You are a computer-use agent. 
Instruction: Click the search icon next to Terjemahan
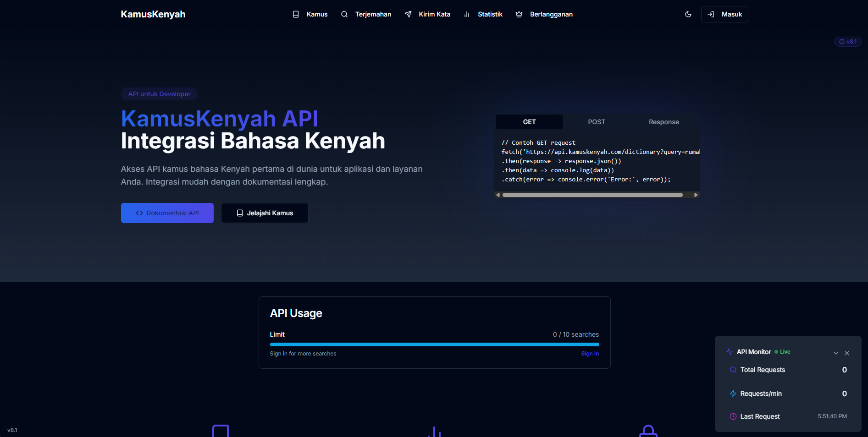pos(344,14)
